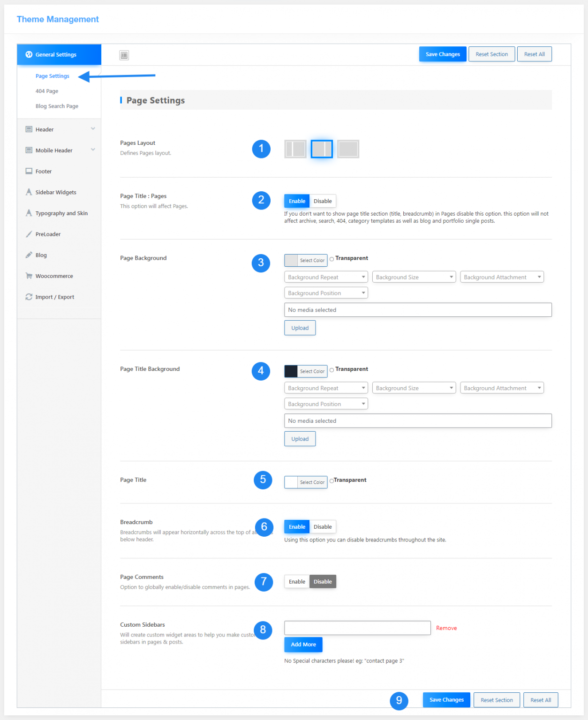The image size is (588, 720).
Task: Open the Blog Search Page settings
Action: [57, 106]
